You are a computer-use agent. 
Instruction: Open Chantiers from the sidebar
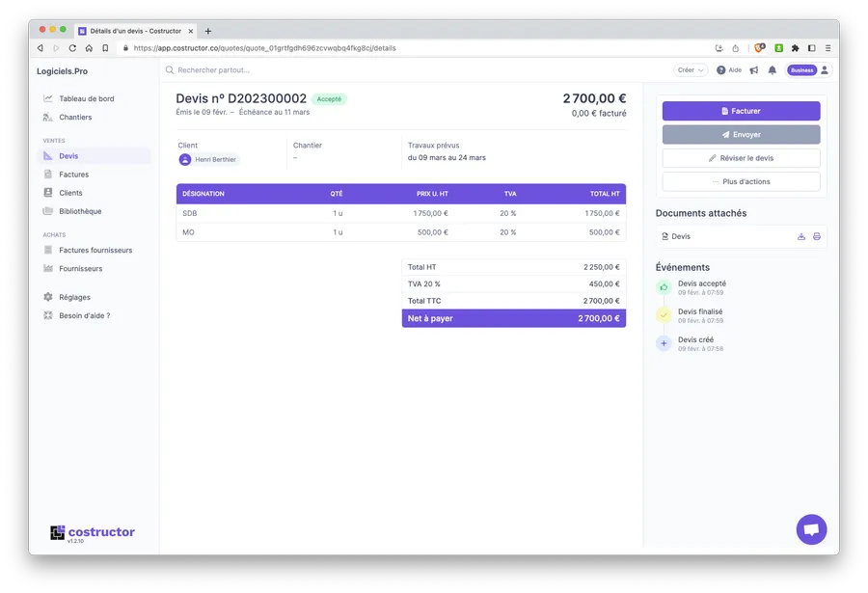coord(75,118)
